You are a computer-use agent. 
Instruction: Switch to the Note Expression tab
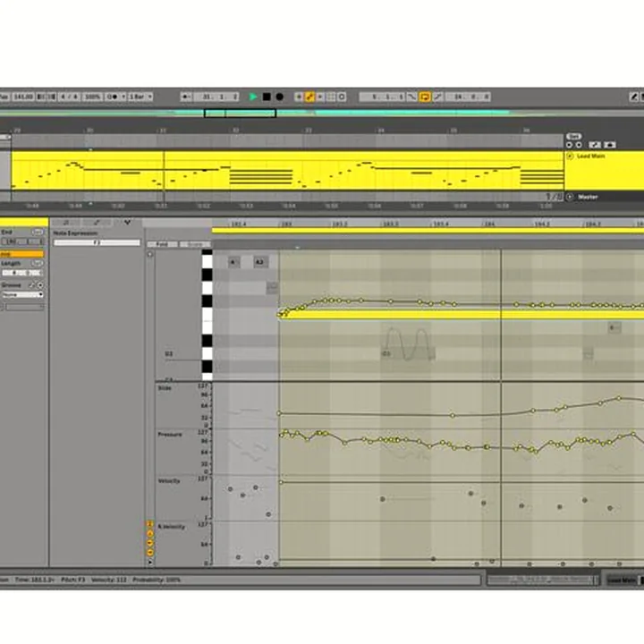(127, 222)
